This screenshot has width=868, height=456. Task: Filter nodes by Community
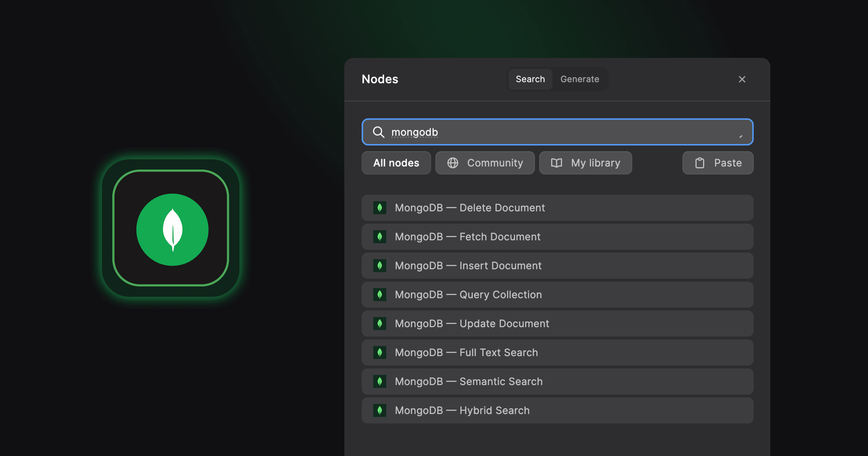tap(485, 163)
